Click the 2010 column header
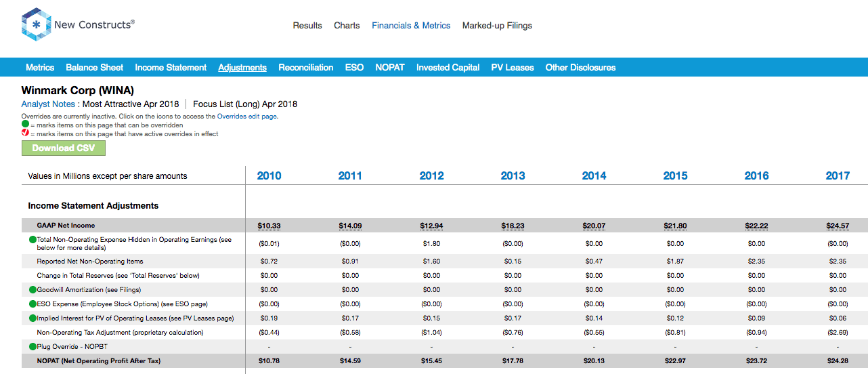Screen dimensions: 868x374 tap(269, 175)
